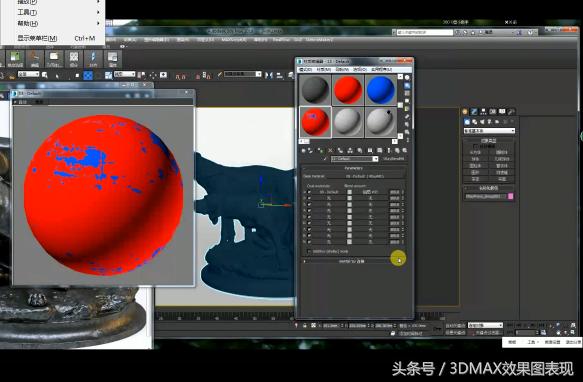
Task: Click Sample Type sphere icon beside slots
Action: pos(407,78)
